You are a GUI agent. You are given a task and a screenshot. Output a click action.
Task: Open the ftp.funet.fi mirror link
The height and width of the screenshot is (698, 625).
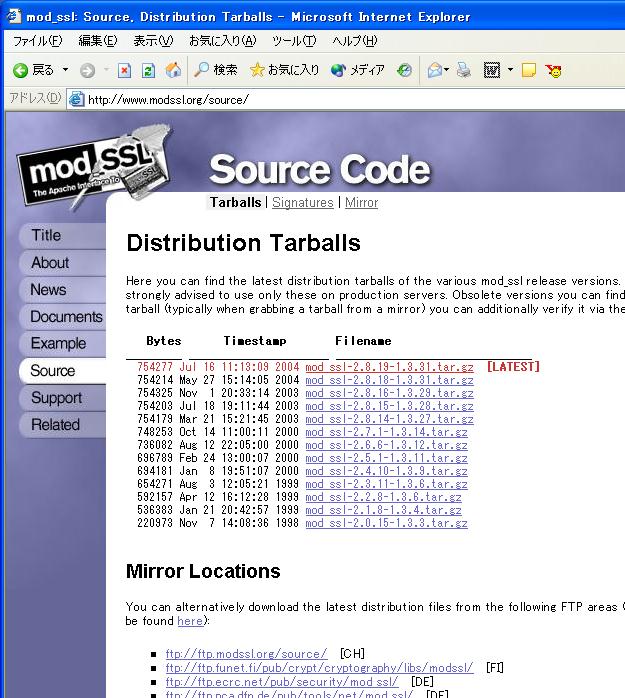320,668
